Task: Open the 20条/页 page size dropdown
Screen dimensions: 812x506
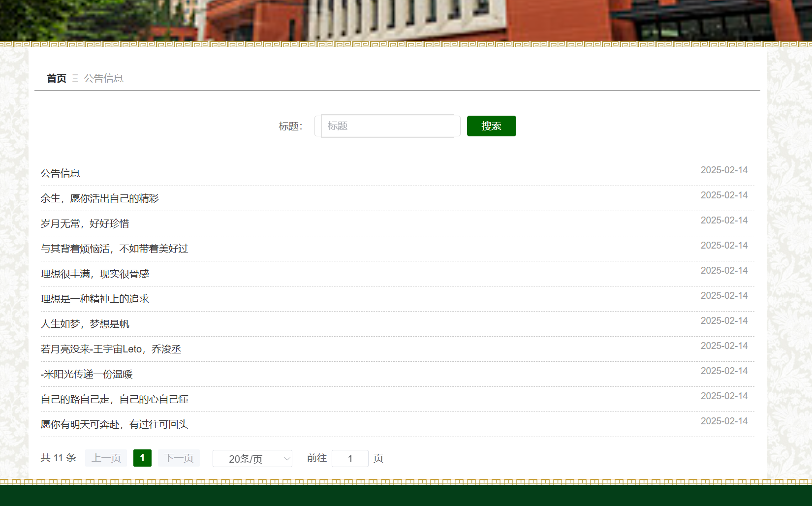Action: coord(252,459)
